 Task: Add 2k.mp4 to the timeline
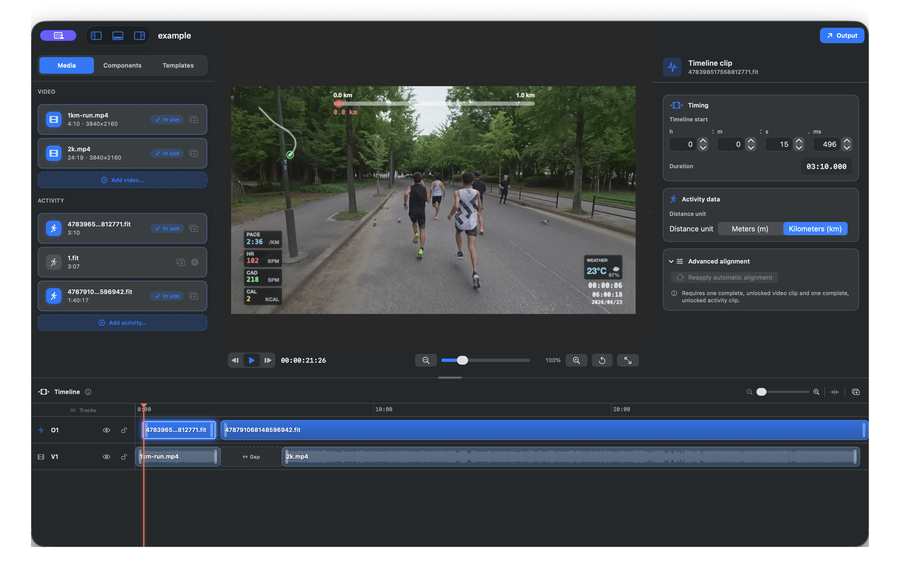point(194,153)
